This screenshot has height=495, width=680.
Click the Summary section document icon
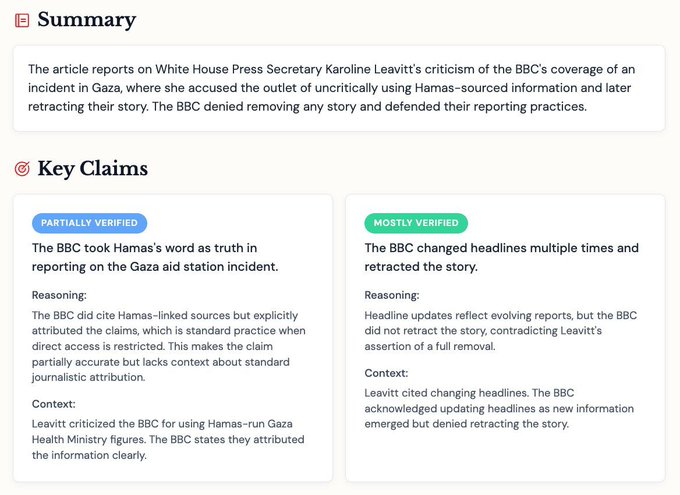tap(22, 20)
